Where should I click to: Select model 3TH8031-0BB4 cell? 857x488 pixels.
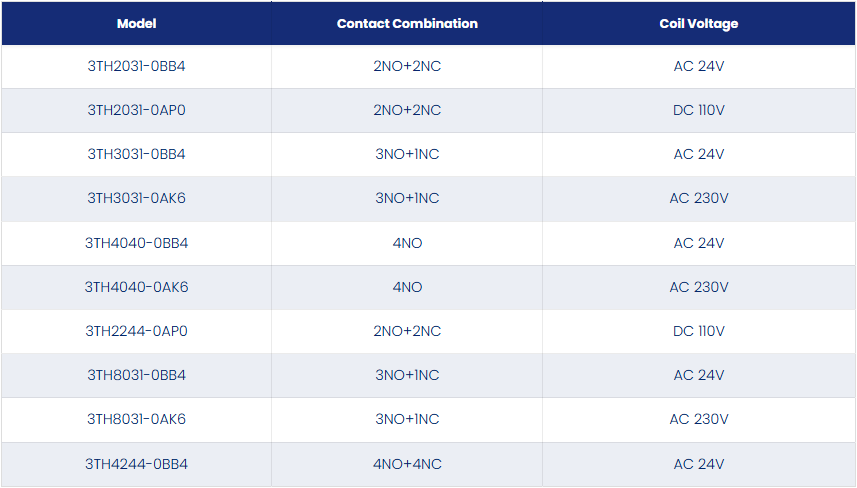(137, 375)
